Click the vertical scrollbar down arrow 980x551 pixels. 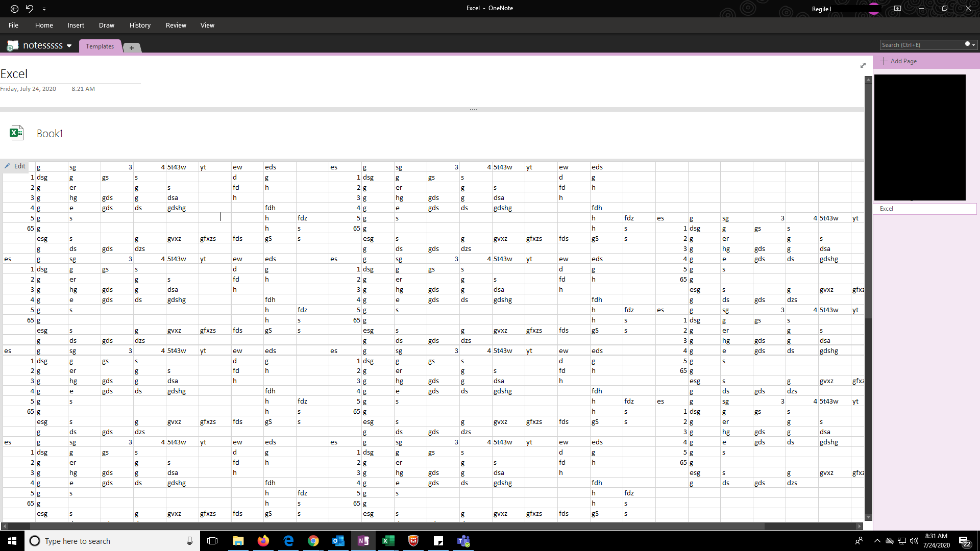[x=868, y=517]
